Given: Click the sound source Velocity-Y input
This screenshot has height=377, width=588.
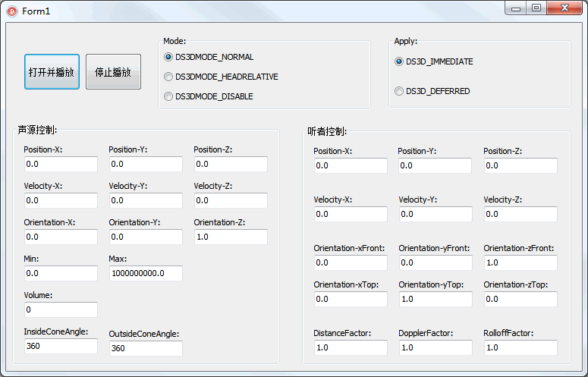Looking at the screenshot, I should [146, 200].
